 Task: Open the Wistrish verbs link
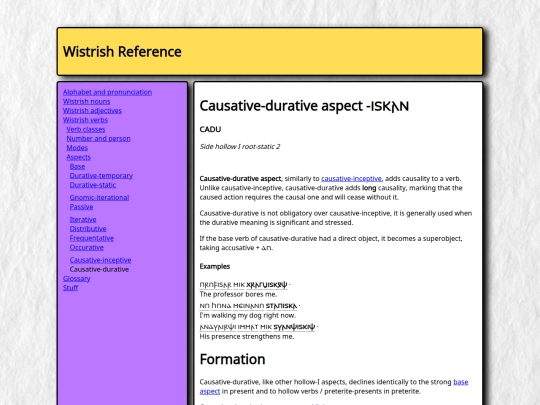pyautogui.click(x=85, y=120)
